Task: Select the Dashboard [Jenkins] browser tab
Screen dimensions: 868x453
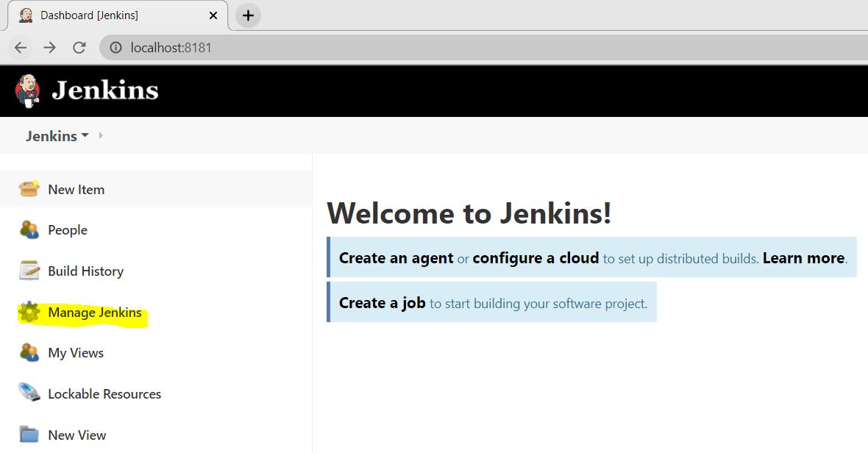Action: pos(118,15)
